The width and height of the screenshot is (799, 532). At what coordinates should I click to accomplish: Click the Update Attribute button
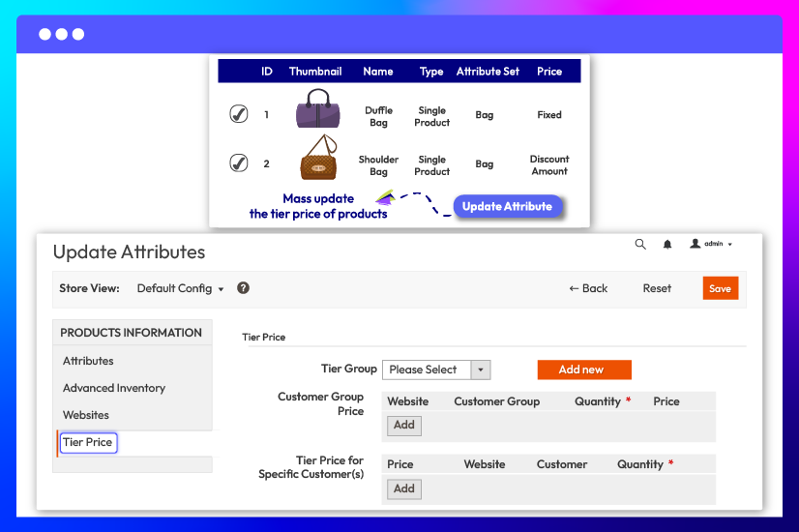508,206
